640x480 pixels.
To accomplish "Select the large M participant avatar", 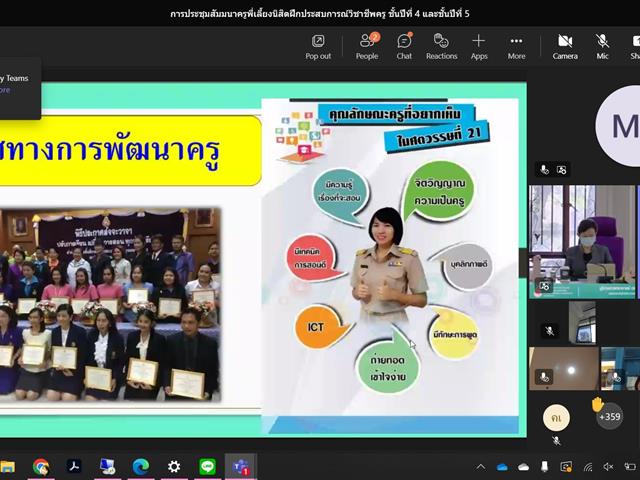I will [618, 126].
